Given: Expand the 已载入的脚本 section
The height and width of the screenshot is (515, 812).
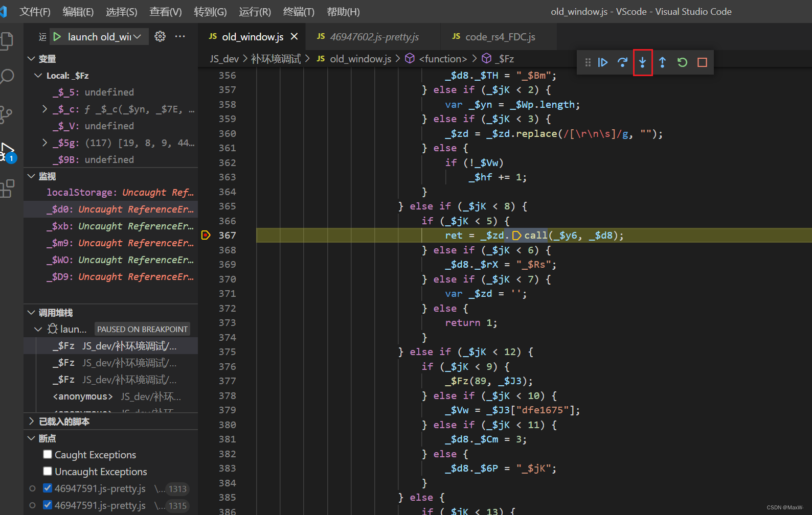Looking at the screenshot, I should pyautogui.click(x=31, y=422).
